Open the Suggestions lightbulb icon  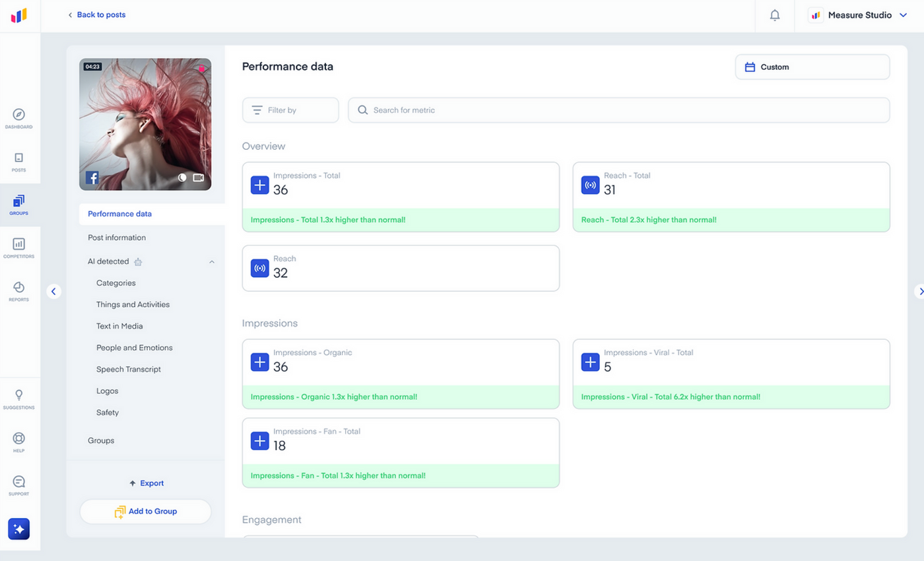[x=19, y=395]
